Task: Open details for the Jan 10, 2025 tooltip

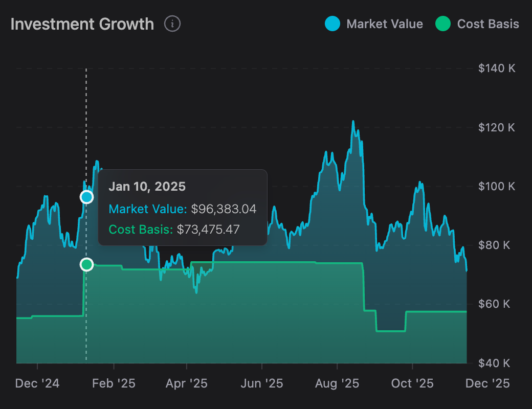Action: pos(148,186)
